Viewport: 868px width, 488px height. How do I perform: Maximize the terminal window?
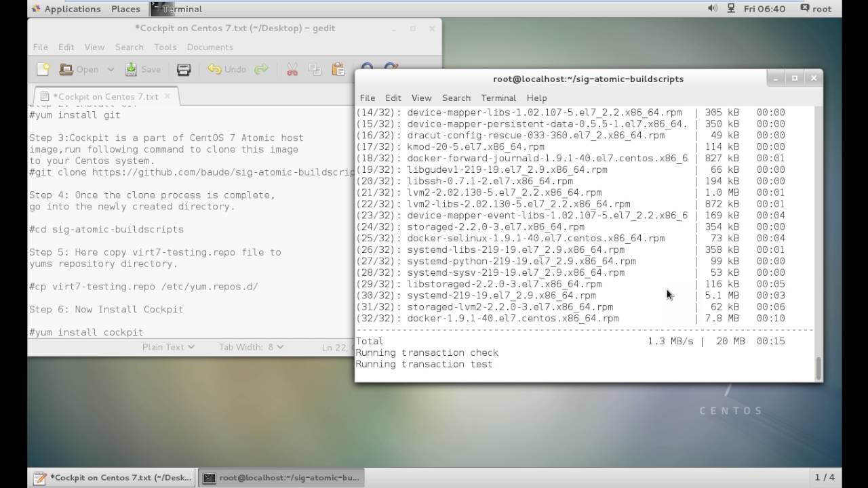point(795,78)
